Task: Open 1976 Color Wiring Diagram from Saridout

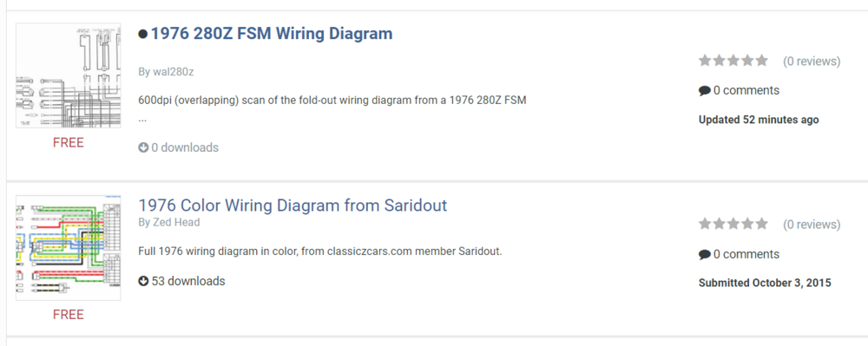Action: pyautogui.click(x=293, y=206)
